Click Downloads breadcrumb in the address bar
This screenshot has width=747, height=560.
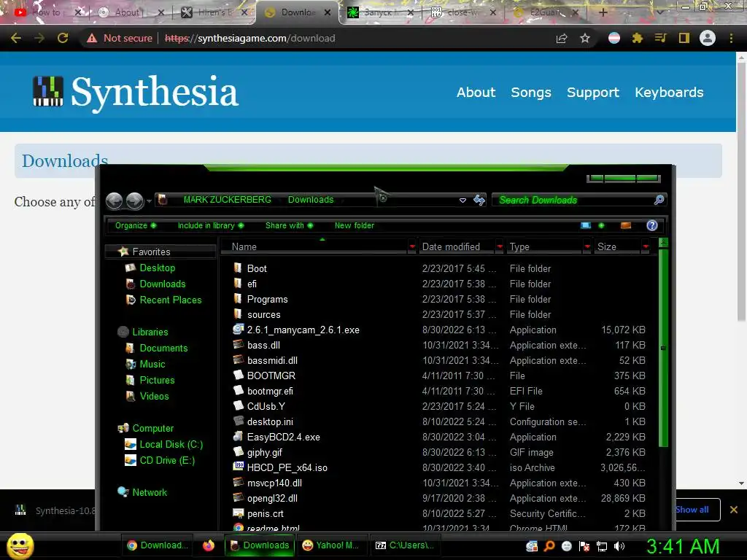(311, 200)
